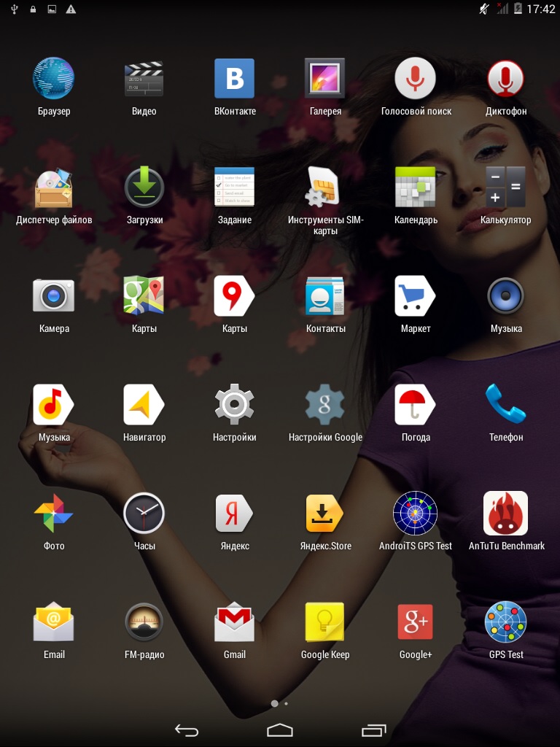
Task: Open Yandex Карты with red pin
Action: [x=234, y=295]
